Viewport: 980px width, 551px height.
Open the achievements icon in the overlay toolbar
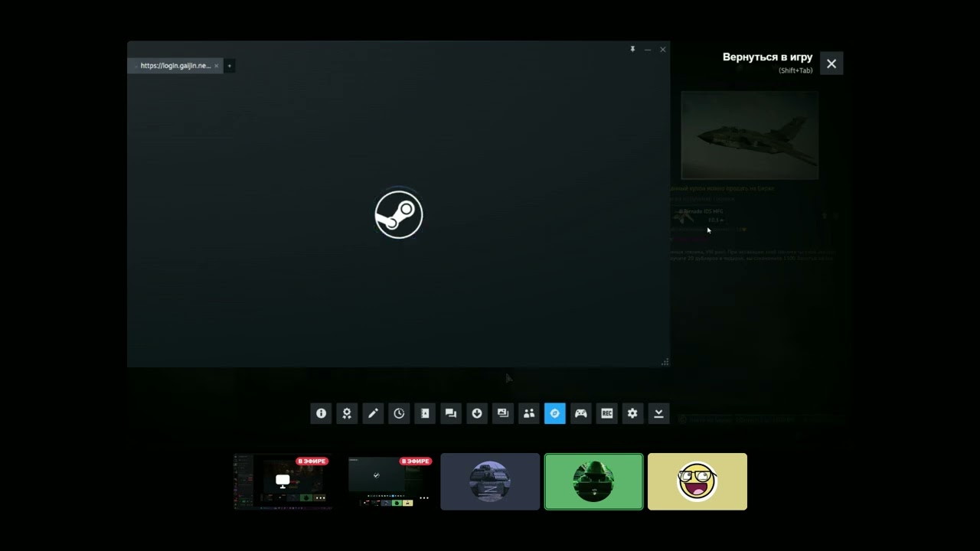click(x=347, y=413)
